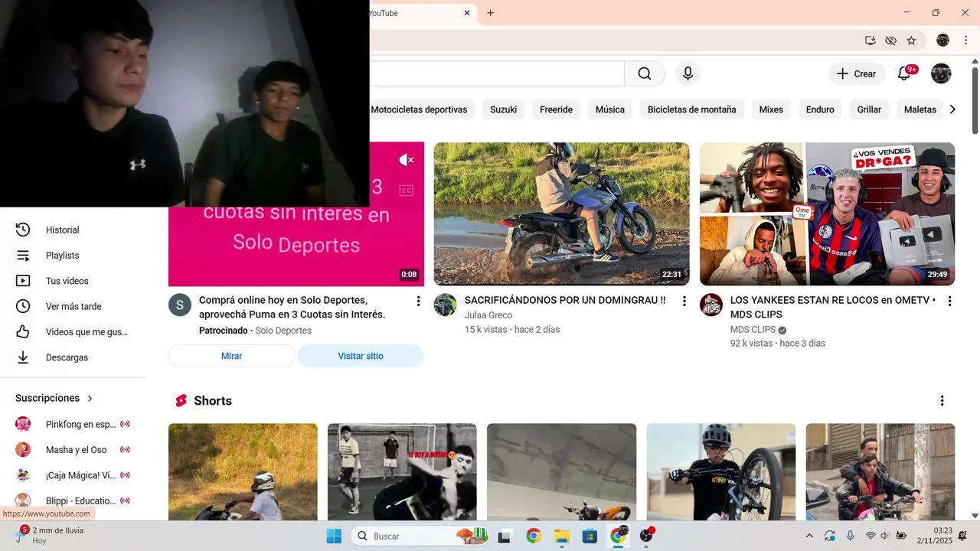Click the YouTube search input field
The width and height of the screenshot is (980, 551).
click(496, 73)
